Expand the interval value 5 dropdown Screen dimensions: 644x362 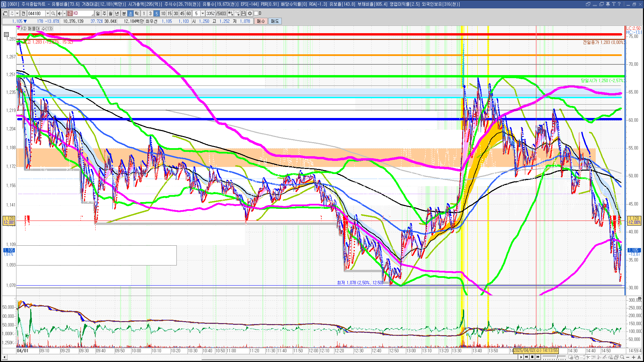pyautogui.click(x=203, y=13)
